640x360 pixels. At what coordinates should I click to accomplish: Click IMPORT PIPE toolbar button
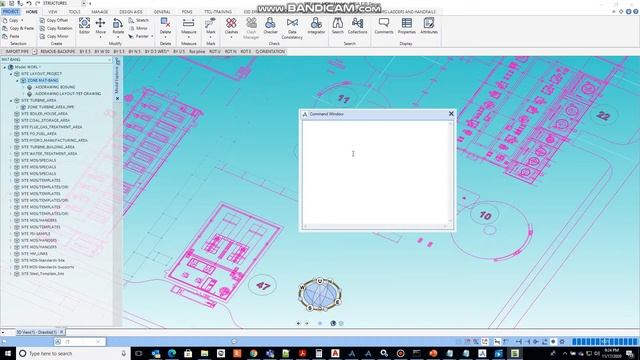click(x=17, y=52)
